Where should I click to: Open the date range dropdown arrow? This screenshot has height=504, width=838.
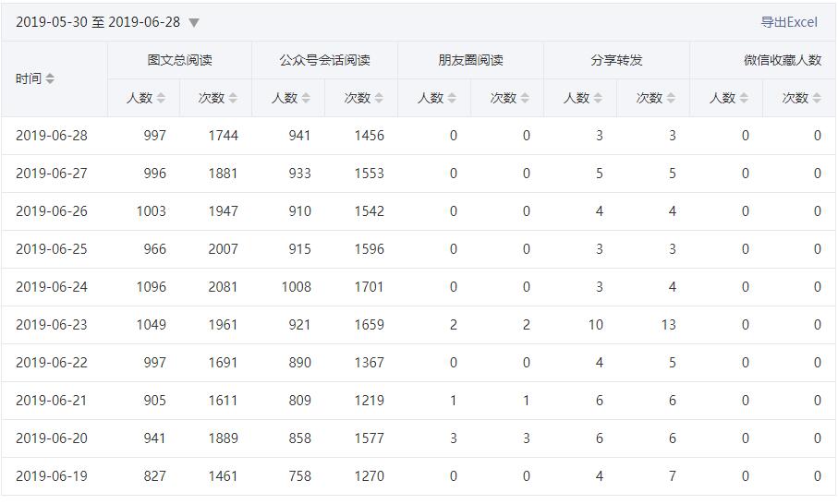(193, 23)
